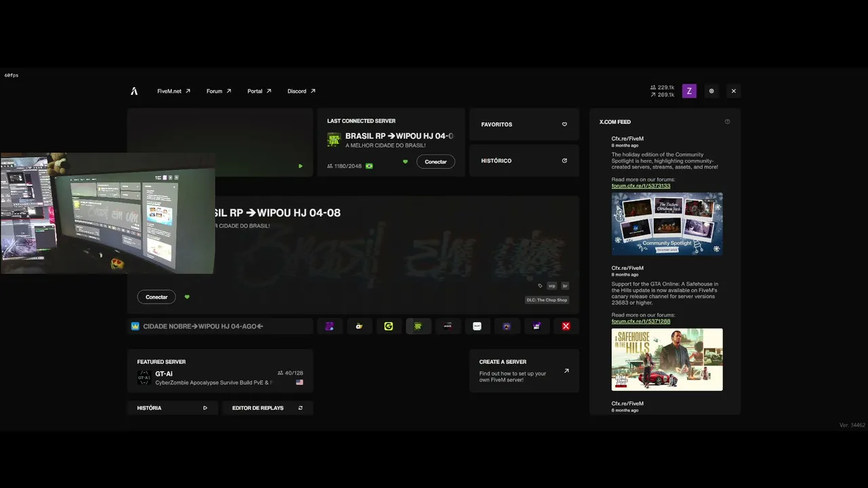This screenshot has width=868, height=488.
Task: Click Conectar on last connected server
Action: point(435,162)
